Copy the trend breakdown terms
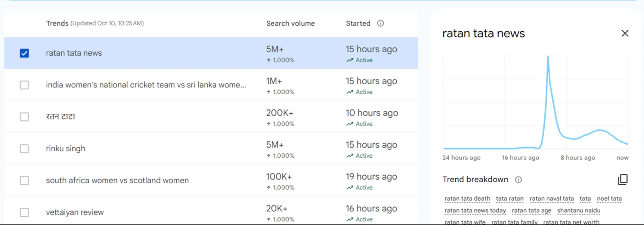 (x=623, y=180)
